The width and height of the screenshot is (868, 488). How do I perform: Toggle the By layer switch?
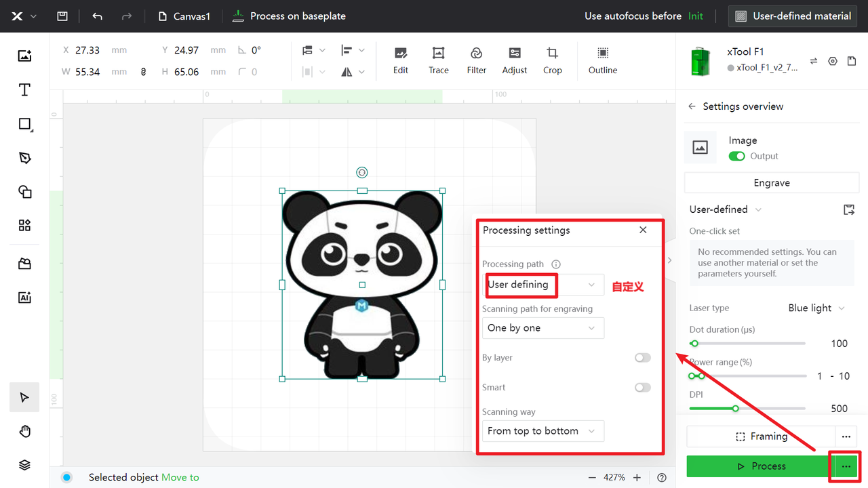pos(642,358)
